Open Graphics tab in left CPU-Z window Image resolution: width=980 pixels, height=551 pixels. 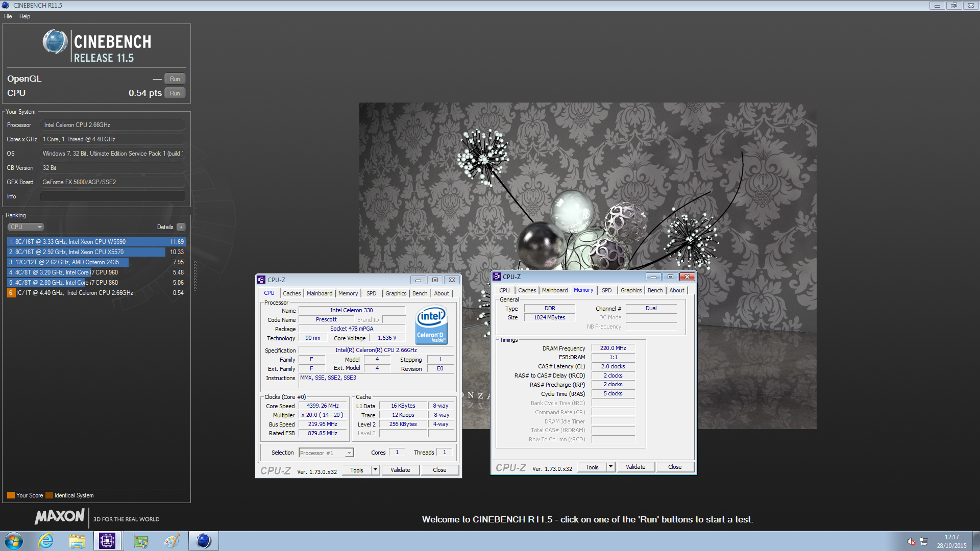[x=396, y=293]
